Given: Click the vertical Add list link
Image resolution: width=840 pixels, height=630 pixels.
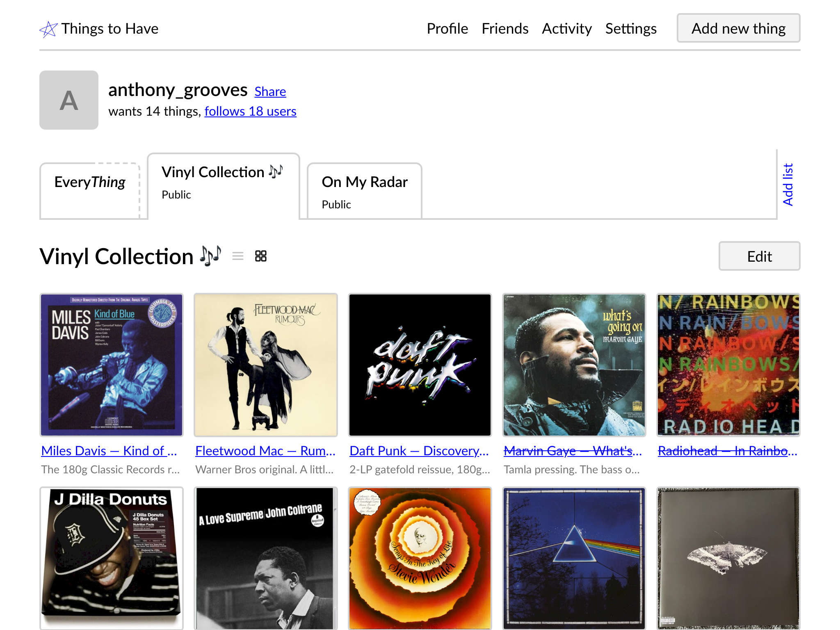Looking at the screenshot, I should tap(788, 185).
